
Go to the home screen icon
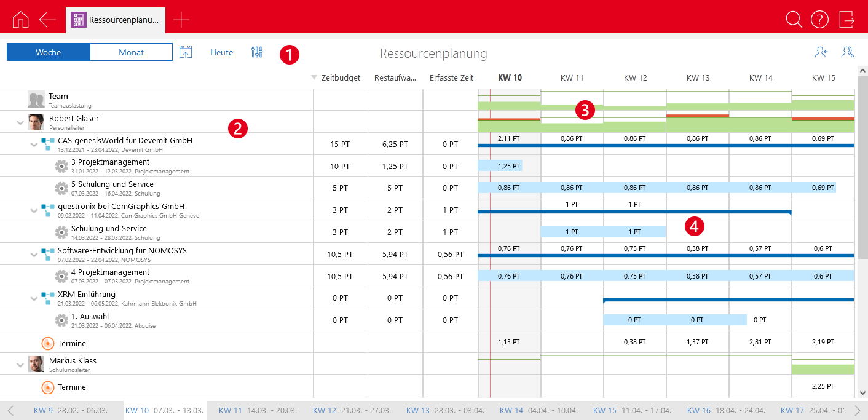pos(20,19)
